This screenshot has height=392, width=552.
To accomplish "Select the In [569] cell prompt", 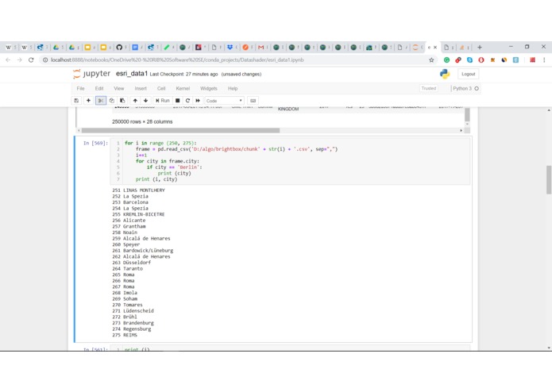I will [95, 143].
